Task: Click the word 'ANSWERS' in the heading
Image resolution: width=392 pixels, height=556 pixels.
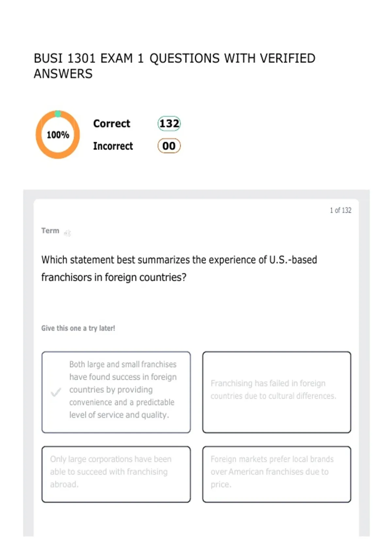Action: (63, 74)
